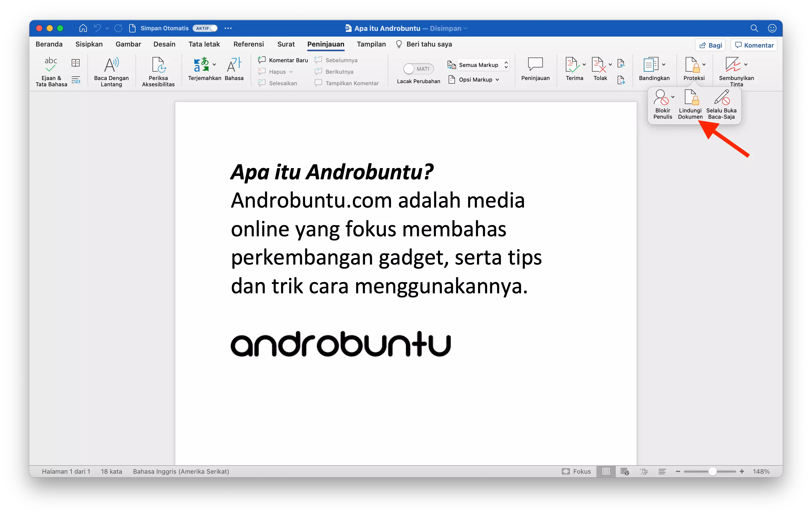Switch to the Tampilan tab
The image size is (812, 516).
point(371,44)
